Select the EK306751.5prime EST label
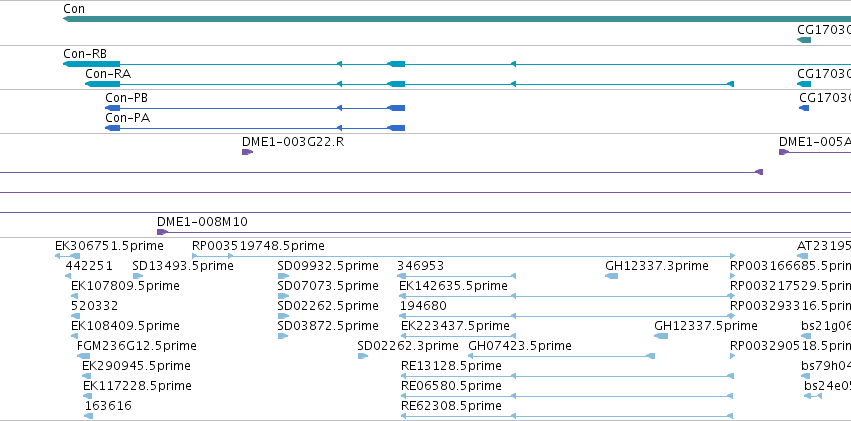This screenshot has height=421, width=851. (x=109, y=246)
